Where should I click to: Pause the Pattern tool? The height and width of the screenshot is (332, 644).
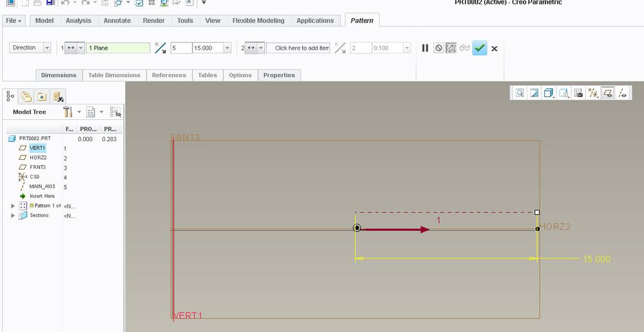[x=425, y=48]
